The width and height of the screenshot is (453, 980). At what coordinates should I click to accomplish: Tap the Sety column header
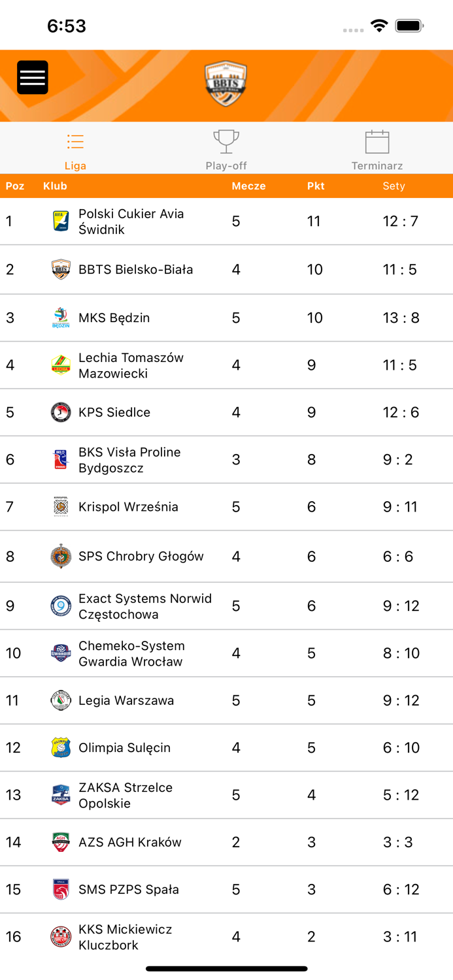[394, 186]
